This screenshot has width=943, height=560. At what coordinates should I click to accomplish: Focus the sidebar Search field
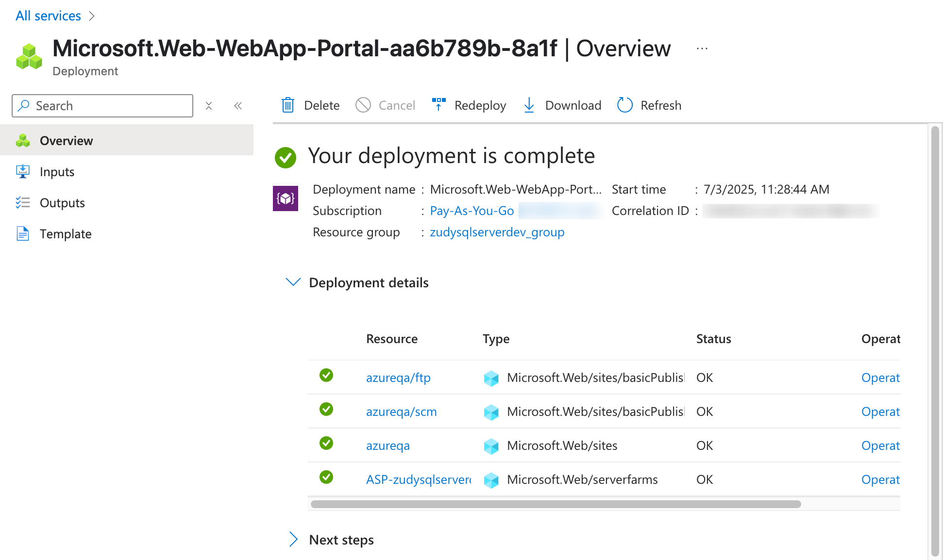(109, 106)
